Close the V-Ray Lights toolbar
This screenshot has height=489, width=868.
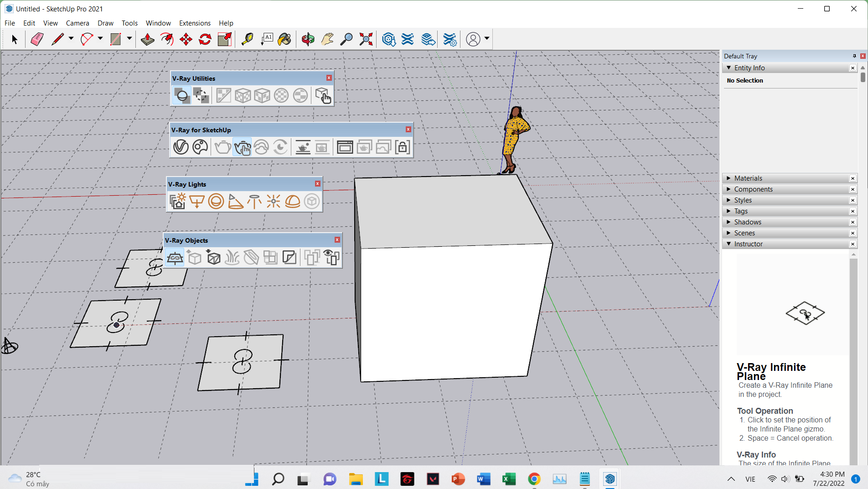tap(317, 183)
